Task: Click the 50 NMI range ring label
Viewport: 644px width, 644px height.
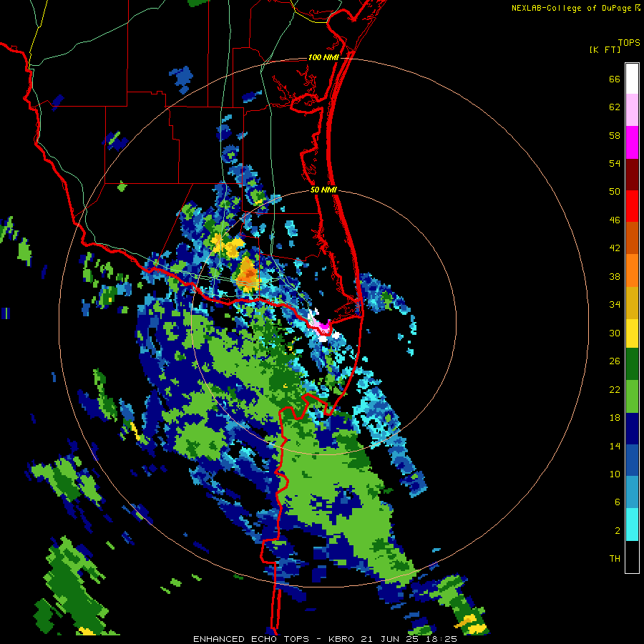Action: pos(323,190)
